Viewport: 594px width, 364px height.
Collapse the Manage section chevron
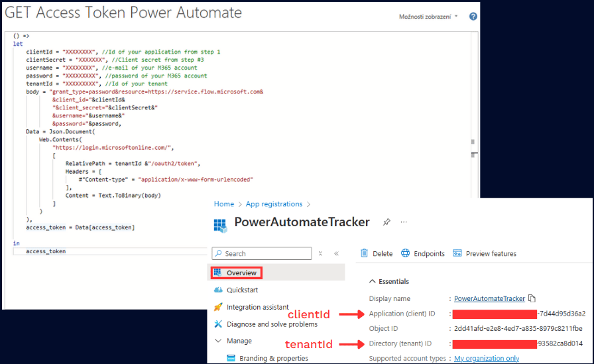218,341
